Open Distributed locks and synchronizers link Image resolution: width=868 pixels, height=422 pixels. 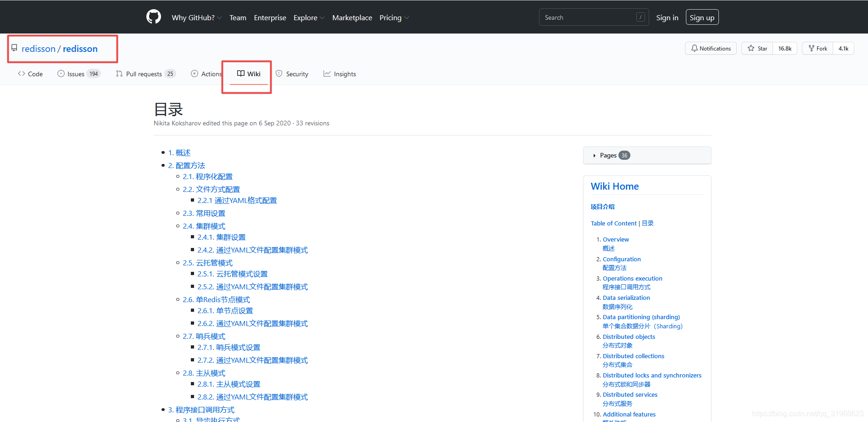click(x=652, y=375)
